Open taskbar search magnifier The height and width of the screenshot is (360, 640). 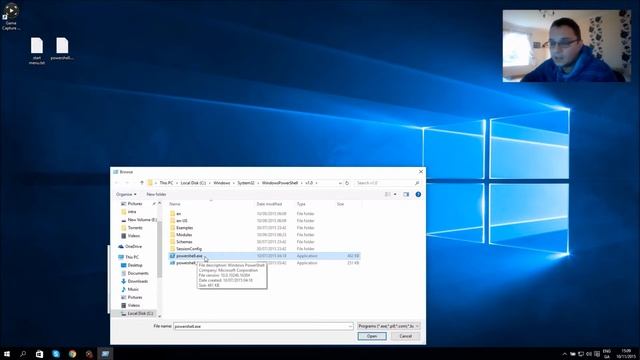pyautogui.click(x=23, y=354)
